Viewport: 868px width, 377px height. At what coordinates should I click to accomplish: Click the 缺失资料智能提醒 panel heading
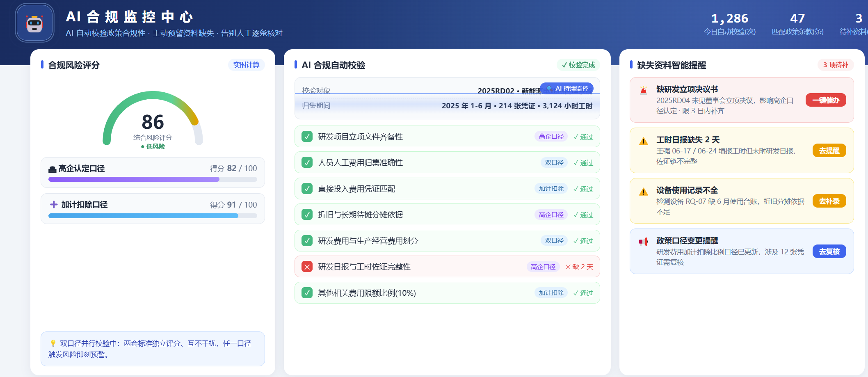click(x=672, y=65)
